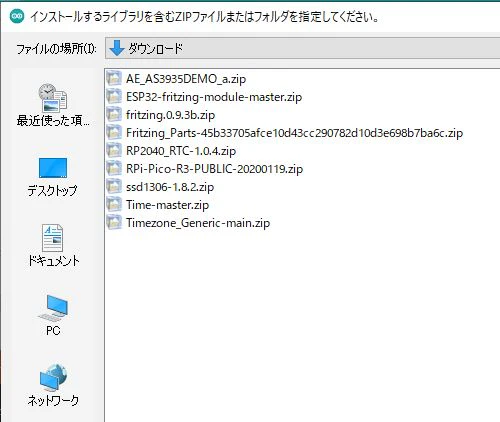Click zip icon of ssd1306-1.8.2.zip
This screenshot has width=500, height=422.
[x=114, y=187]
